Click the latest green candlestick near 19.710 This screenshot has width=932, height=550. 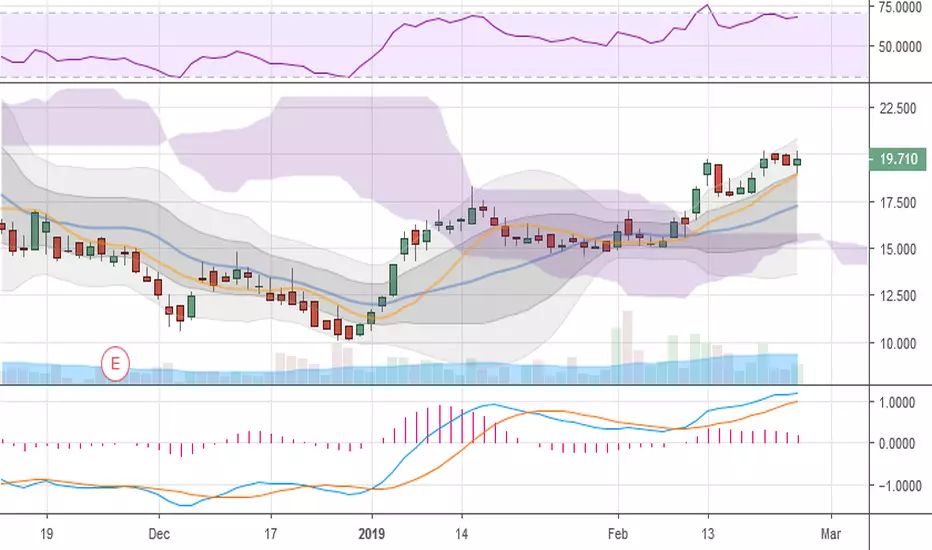point(797,162)
